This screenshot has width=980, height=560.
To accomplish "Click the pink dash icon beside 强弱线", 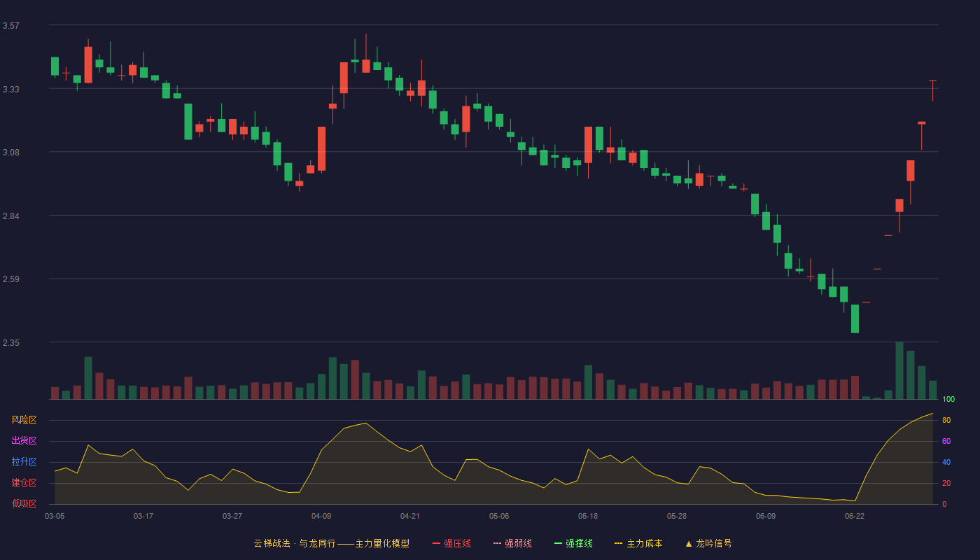I will point(497,543).
